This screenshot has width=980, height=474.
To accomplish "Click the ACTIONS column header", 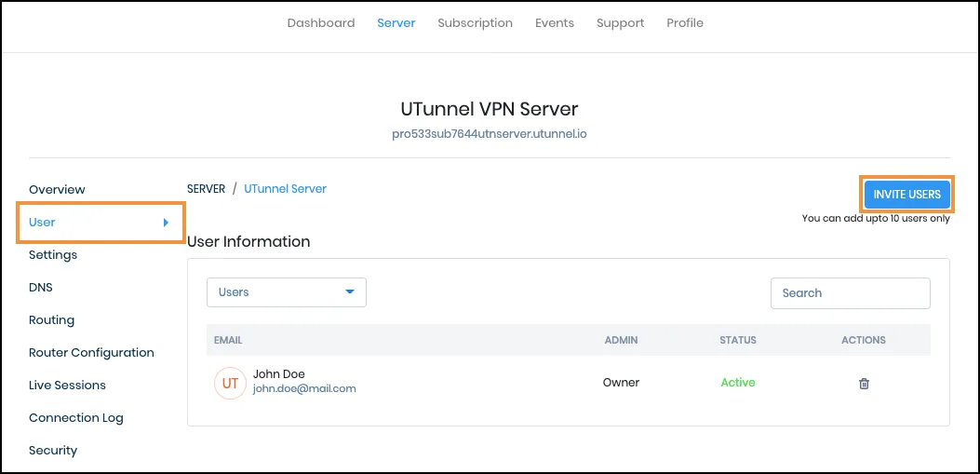I will tap(863, 340).
